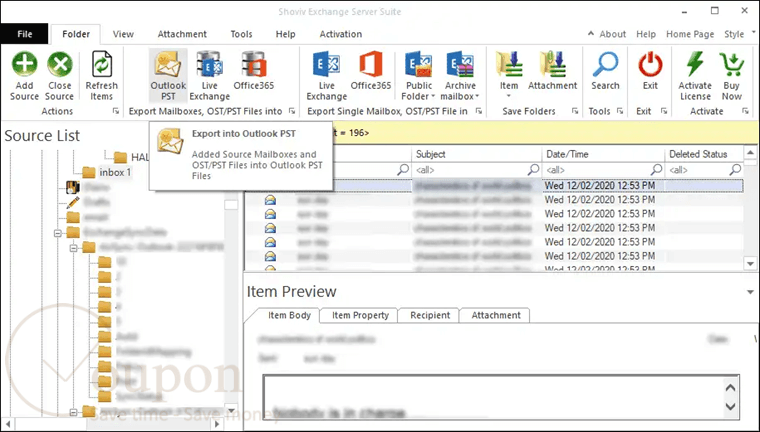Expand the Activate group launcher
Viewport: 760px width, 432px height.
point(745,111)
